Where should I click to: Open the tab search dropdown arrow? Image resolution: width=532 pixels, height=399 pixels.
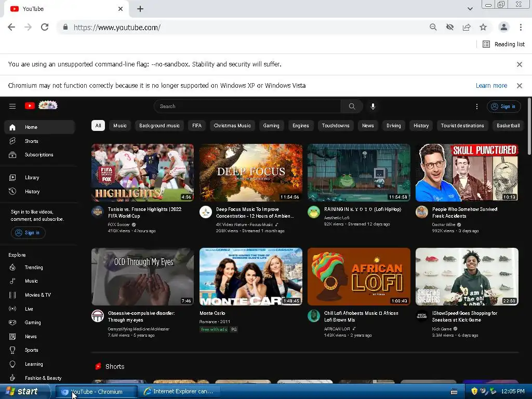tap(470, 9)
